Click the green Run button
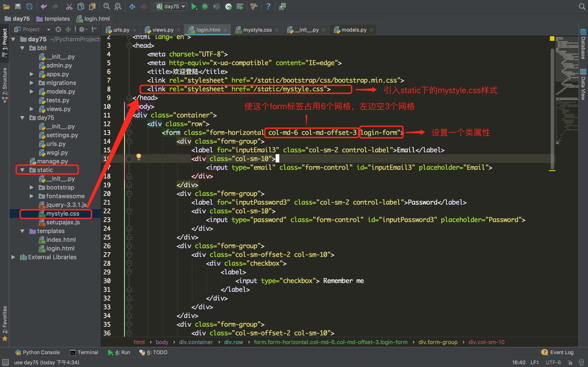The image size is (588, 367). click(194, 7)
